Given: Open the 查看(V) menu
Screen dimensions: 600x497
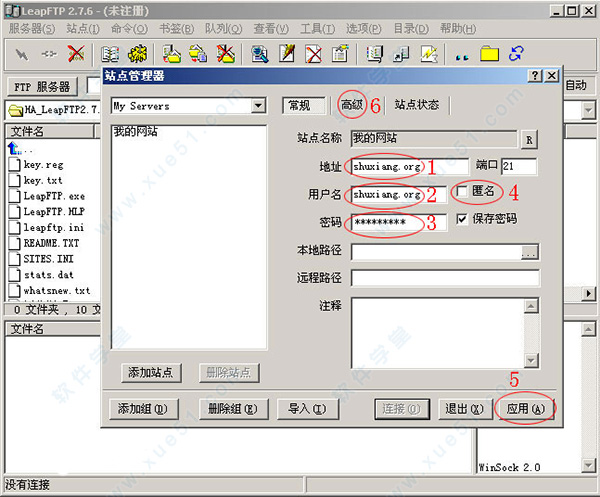Looking at the screenshot, I should 271,29.
